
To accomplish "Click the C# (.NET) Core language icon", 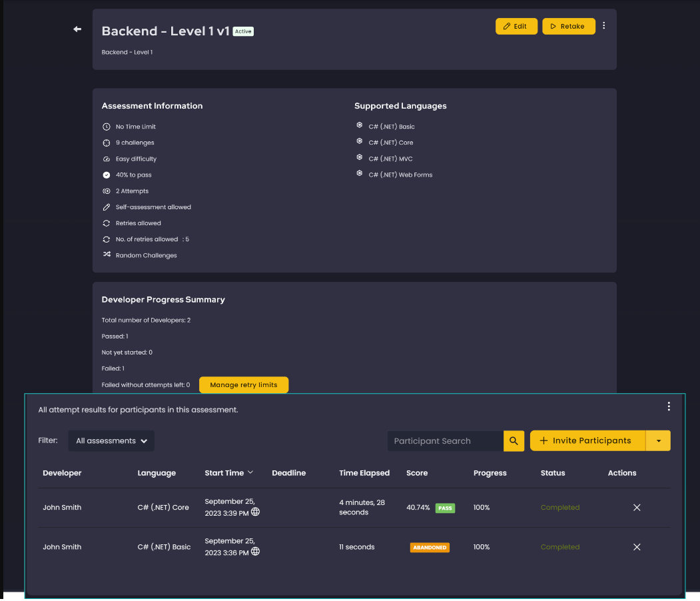I will [360, 141].
